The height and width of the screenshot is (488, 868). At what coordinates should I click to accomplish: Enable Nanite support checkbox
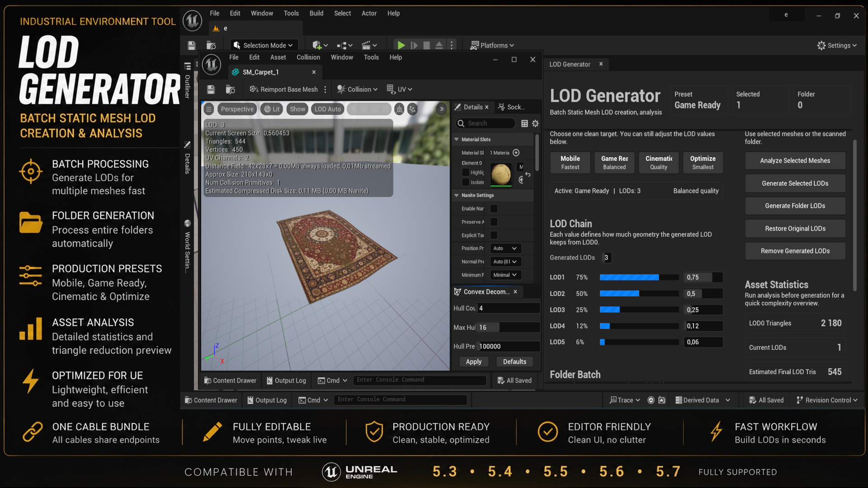[494, 209]
